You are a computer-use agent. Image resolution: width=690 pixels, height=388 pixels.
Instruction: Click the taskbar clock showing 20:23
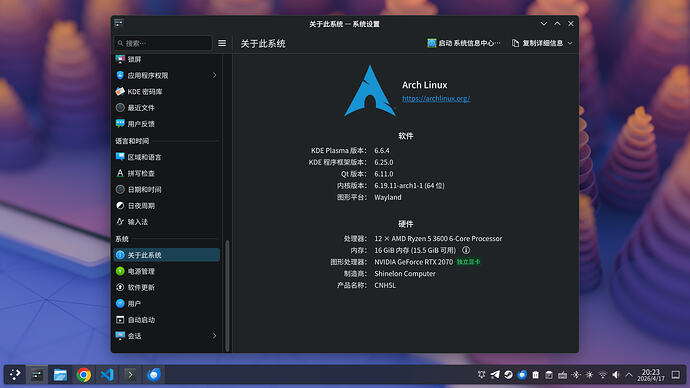(x=651, y=375)
